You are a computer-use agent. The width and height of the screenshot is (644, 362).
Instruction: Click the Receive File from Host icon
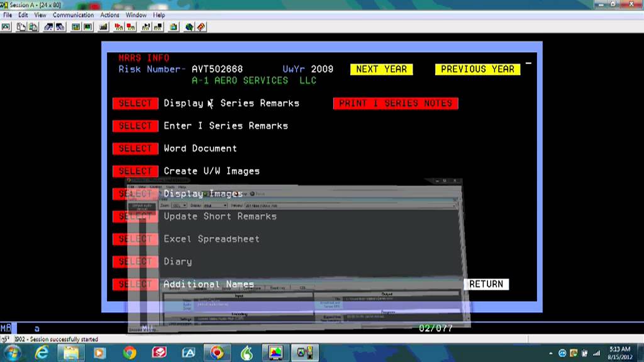60,27
